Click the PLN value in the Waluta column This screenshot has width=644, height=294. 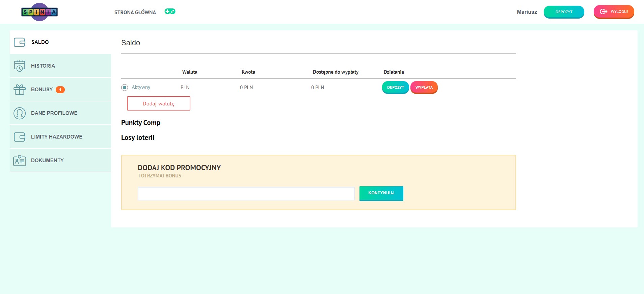[185, 88]
